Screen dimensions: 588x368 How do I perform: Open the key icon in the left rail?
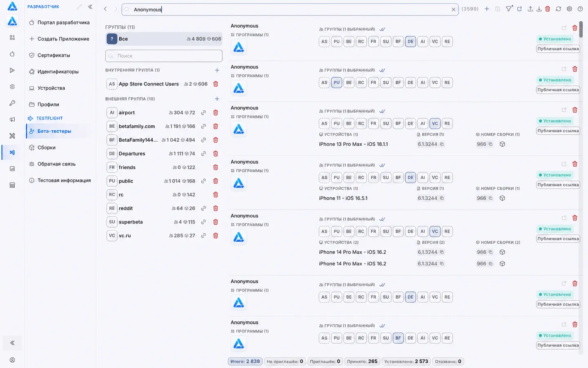pyautogui.click(x=12, y=103)
